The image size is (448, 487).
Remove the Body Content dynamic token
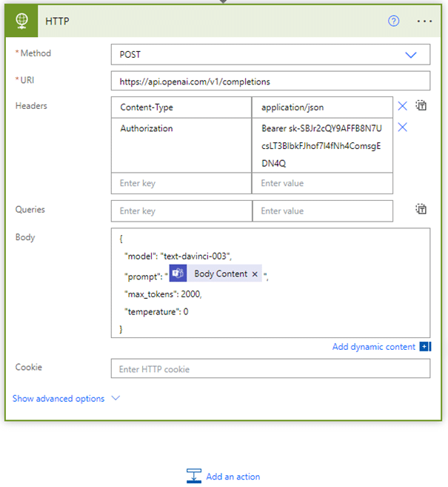click(x=255, y=274)
